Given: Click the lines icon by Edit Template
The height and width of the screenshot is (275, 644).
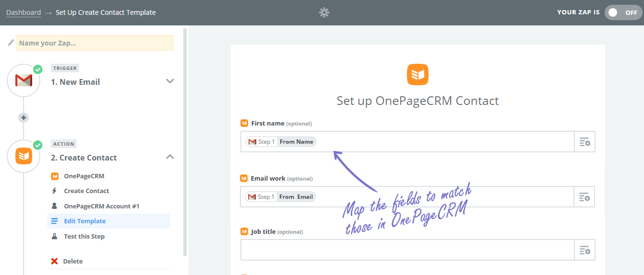Looking at the screenshot, I should (54, 221).
